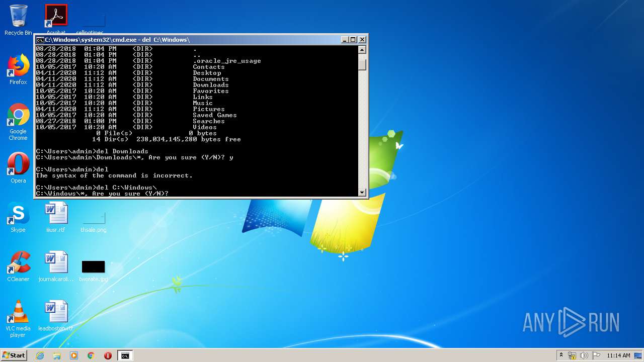Viewport: 644px width, 362px height.
Task: Click 'Videos' directory entry
Action: coord(205,127)
